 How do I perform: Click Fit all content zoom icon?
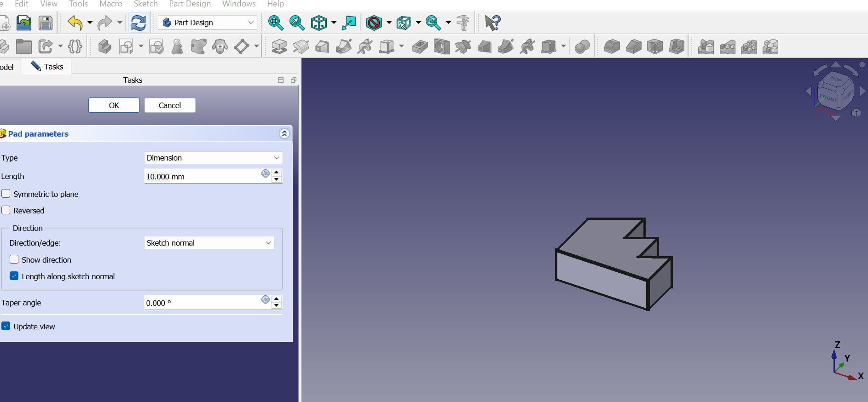[275, 23]
